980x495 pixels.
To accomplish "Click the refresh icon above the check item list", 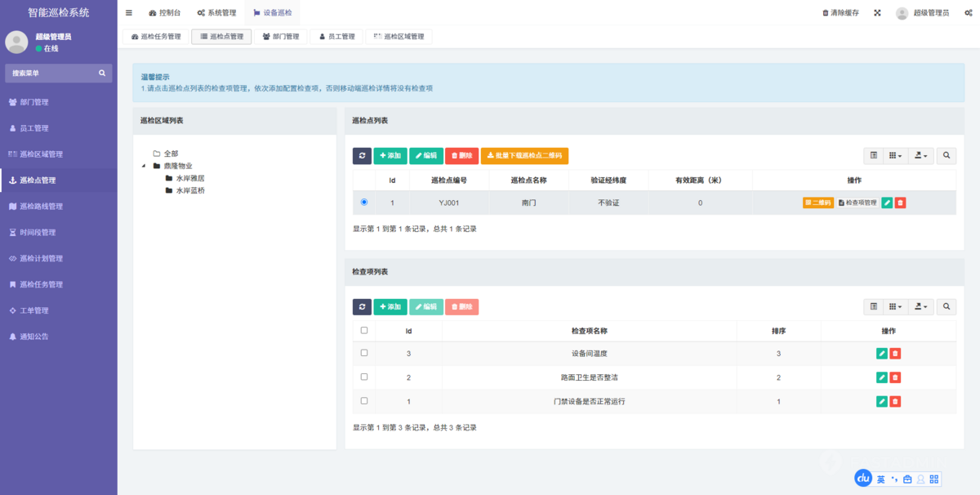I will 362,306.
